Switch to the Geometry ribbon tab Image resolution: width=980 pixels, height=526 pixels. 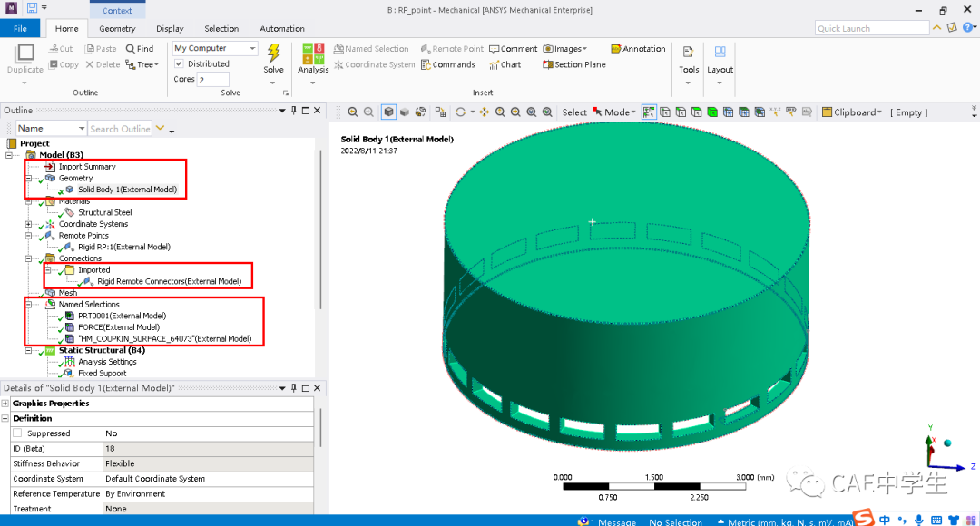click(117, 29)
